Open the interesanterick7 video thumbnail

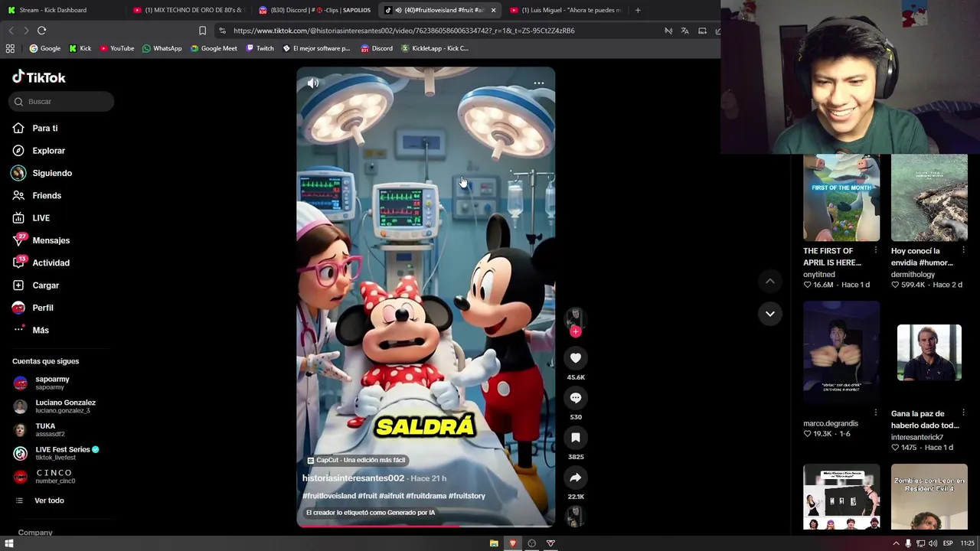pyautogui.click(x=929, y=352)
